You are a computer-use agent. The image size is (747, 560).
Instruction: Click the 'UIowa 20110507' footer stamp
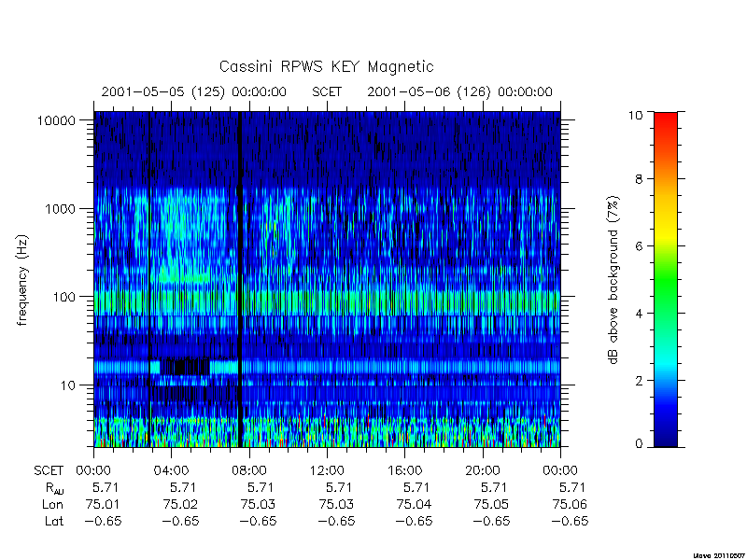pos(719,555)
